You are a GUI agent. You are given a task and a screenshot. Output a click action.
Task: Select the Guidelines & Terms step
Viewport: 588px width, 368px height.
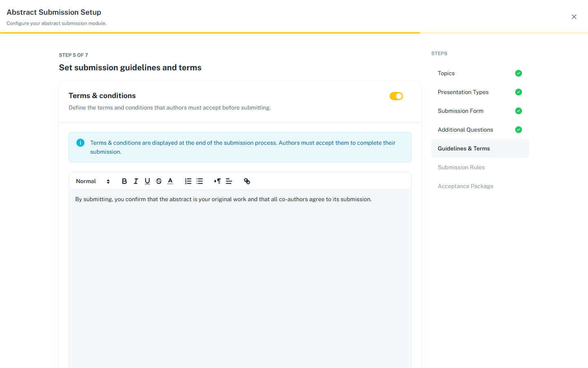(480, 148)
